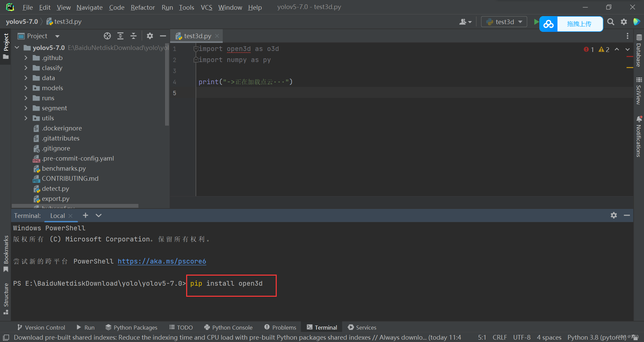This screenshot has width=644, height=342.
Task: Open Project panel options gear
Action: pyautogui.click(x=150, y=36)
